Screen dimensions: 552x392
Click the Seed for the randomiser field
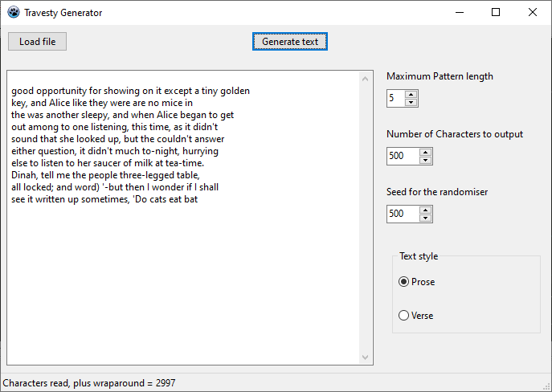click(403, 214)
